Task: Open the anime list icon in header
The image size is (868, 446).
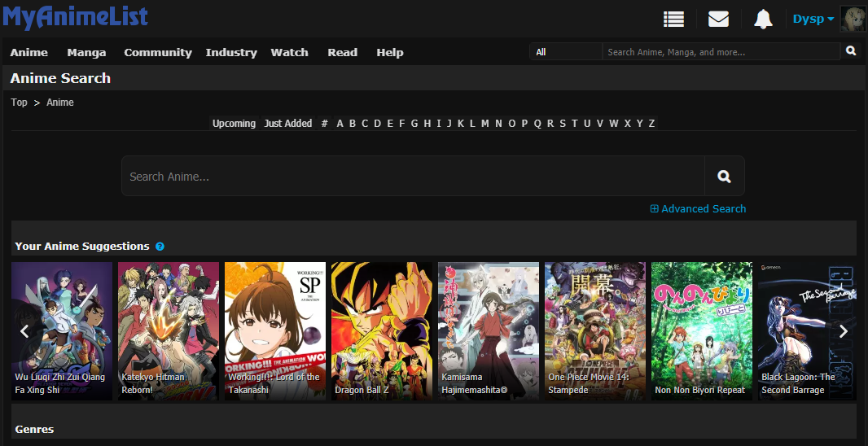Action: [x=673, y=19]
